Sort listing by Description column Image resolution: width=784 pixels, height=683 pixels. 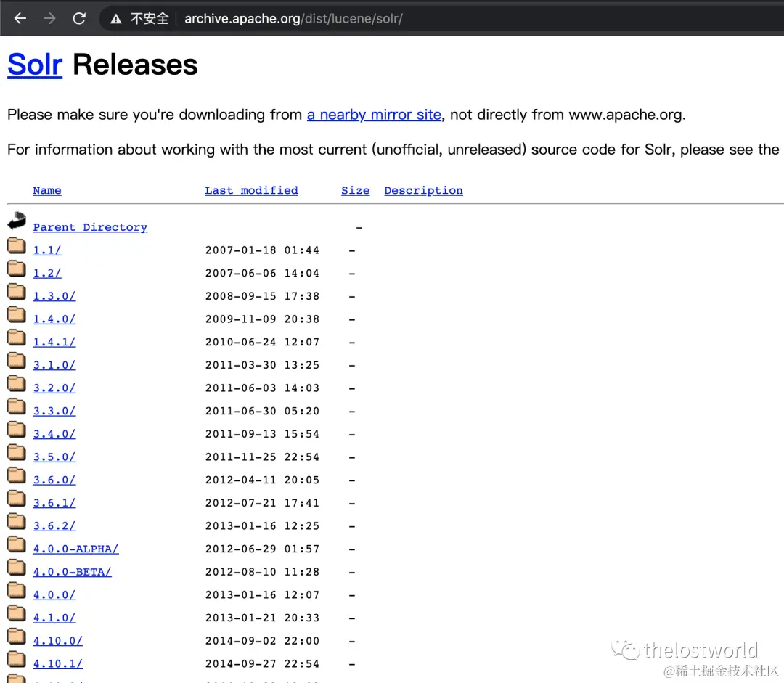coord(423,190)
